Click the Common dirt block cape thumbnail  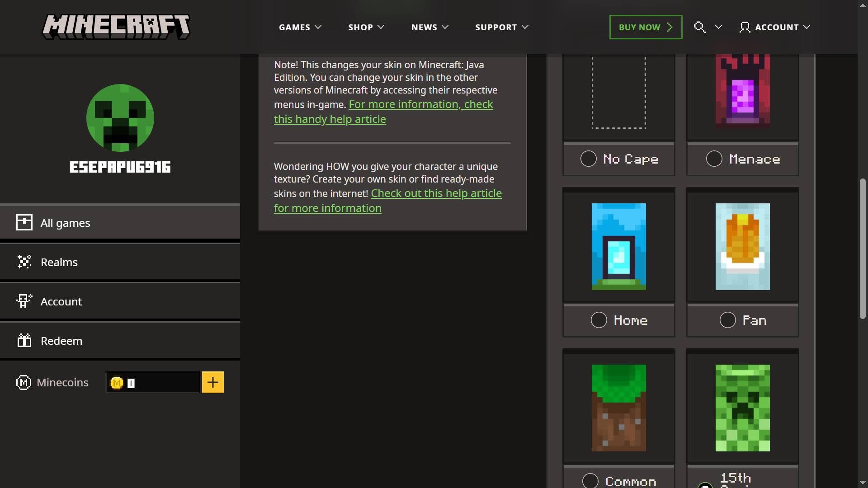[x=618, y=408]
